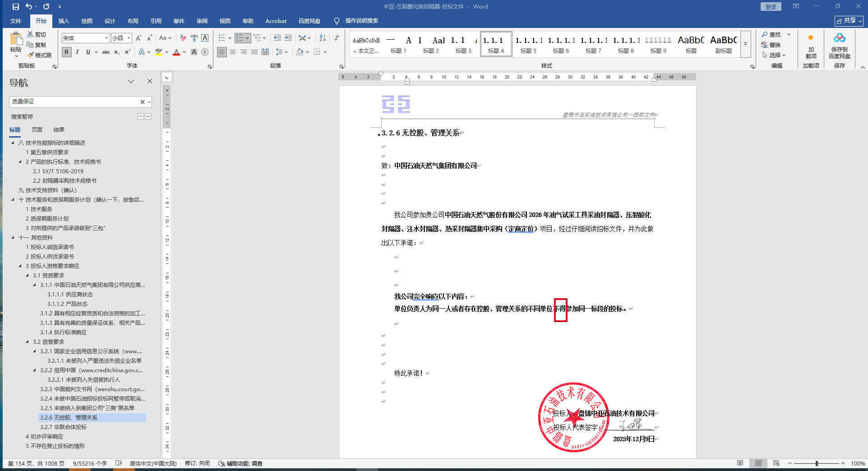Click the 替换 replace button
Screen dimensions: 868x471
(x=771, y=45)
